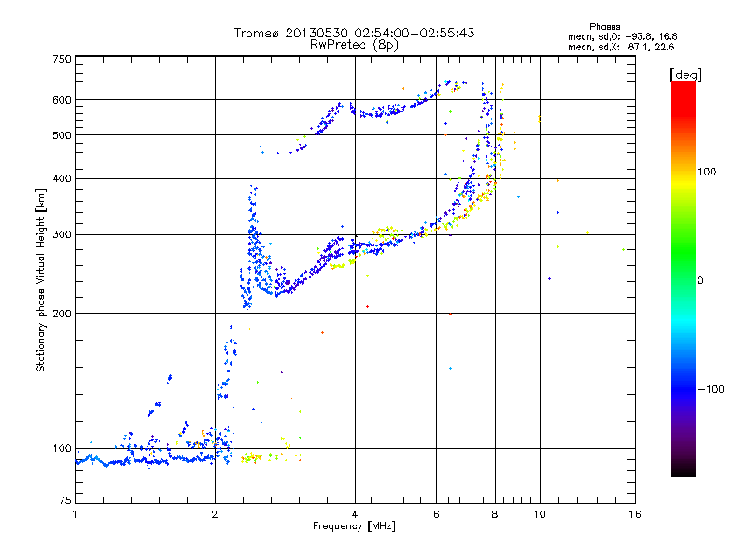Click the "6" tick on frequency axis

[436, 514]
